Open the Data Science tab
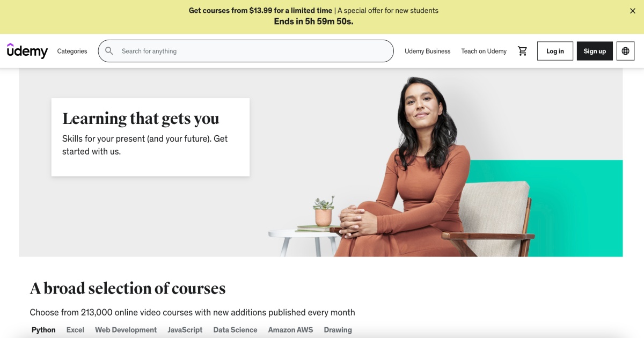Viewport: 644px width, 338px height. [x=235, y=330]
